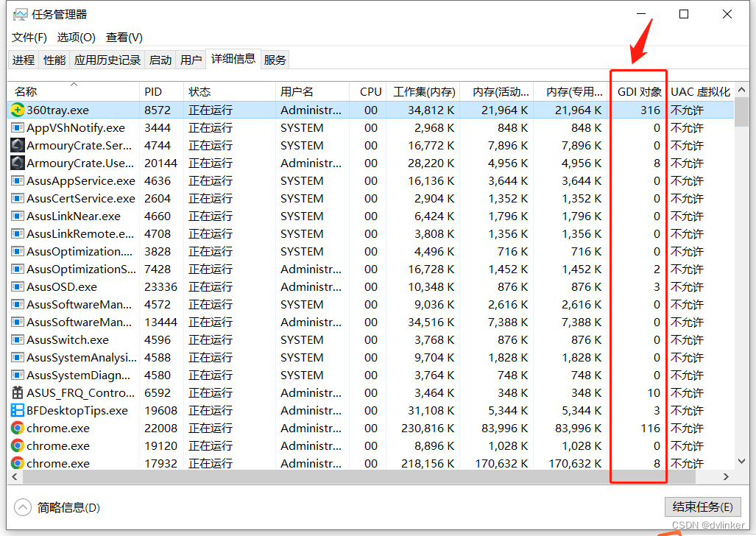Click the AsusAppService.exe icon
This screenshot has width=756, height=536.
(x=18, y=181)
